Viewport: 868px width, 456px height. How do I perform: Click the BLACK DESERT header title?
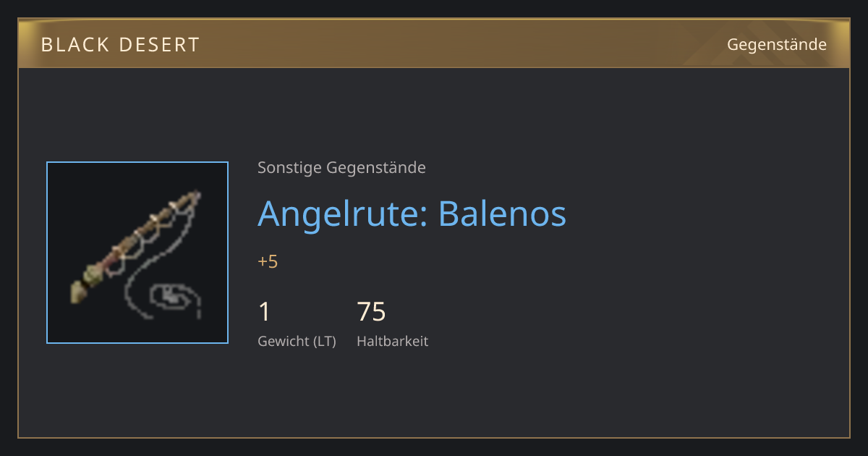coord(120,45)
